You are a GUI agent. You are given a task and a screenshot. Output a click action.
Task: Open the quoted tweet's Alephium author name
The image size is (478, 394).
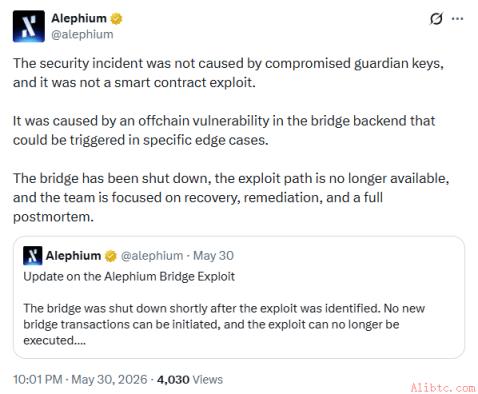[73, 256]
